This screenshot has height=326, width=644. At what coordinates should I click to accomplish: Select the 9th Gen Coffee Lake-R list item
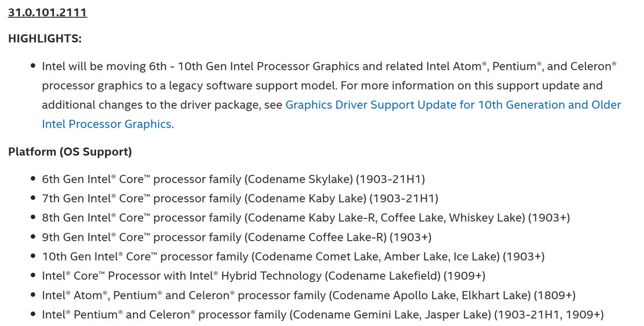(x=236, y=237)
